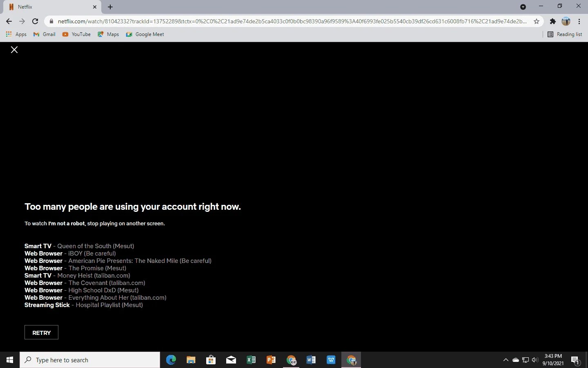
Task: Open the Reading list
Action: coord(565,34)
